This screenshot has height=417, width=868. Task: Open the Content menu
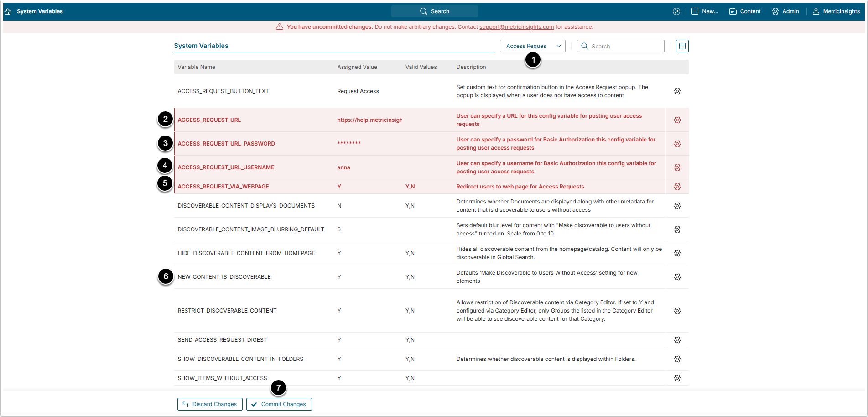click(745, 11)
